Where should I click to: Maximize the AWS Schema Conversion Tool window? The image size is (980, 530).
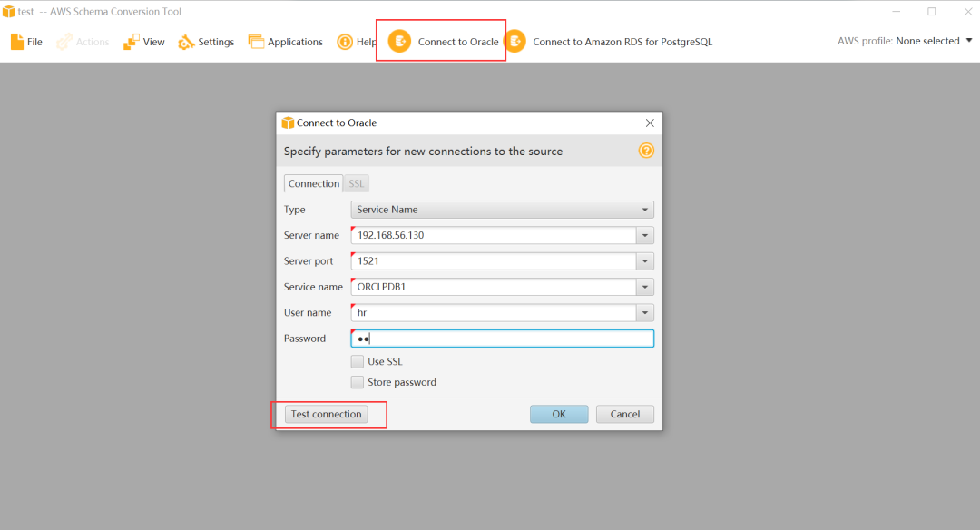coord(932,11)
